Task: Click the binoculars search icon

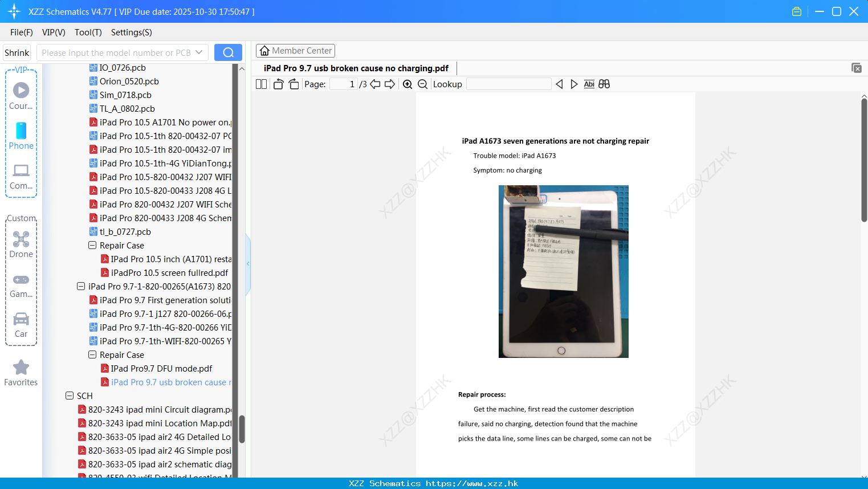Action: (604, 84)
